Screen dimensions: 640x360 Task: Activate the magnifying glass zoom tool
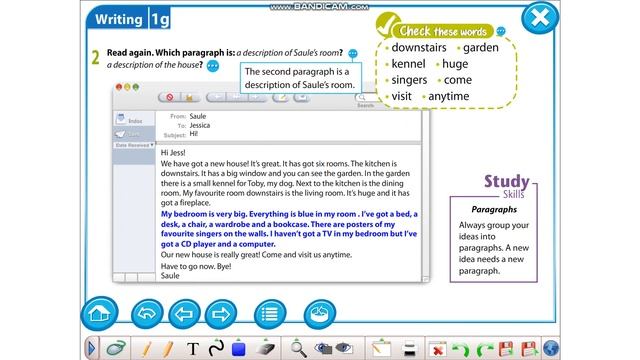pos(298,348)
